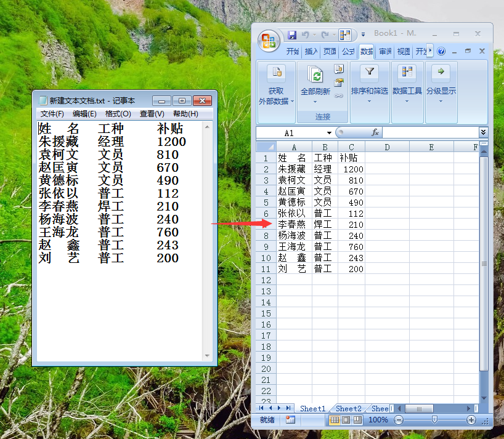Undo the last action in Excel
This screenshot has height=439, width=504.
point(305,34)
